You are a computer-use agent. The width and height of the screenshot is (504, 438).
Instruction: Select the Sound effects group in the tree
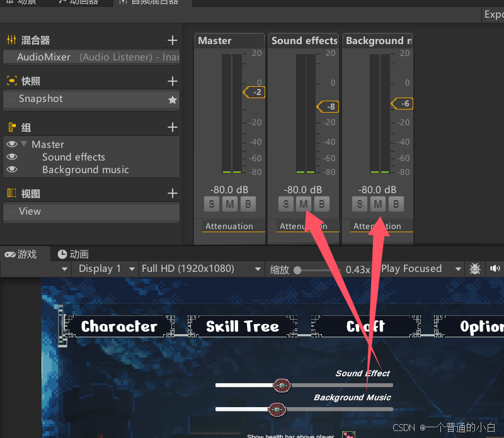pyautogui.click(x=74, y=157)
